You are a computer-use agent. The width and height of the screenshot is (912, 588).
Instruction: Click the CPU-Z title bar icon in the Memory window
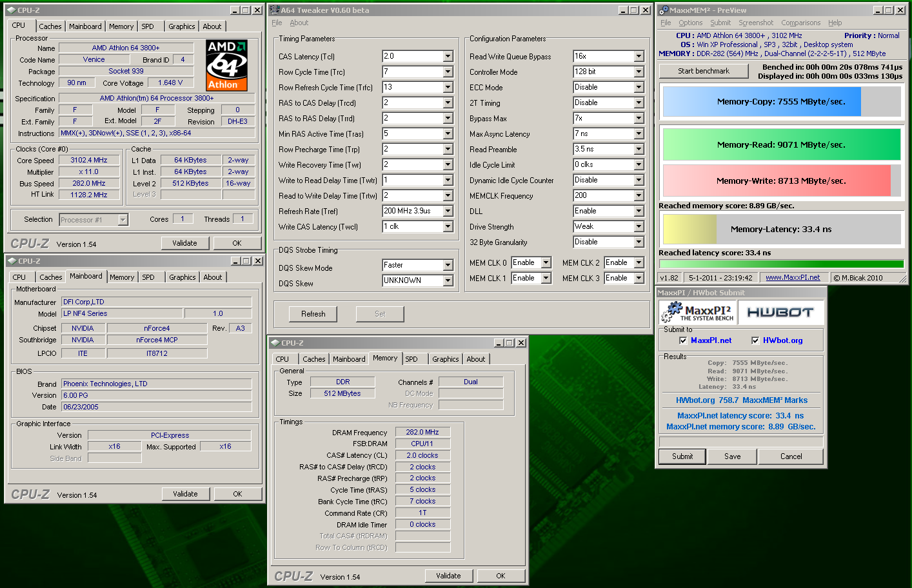click(x=275, y=343)
